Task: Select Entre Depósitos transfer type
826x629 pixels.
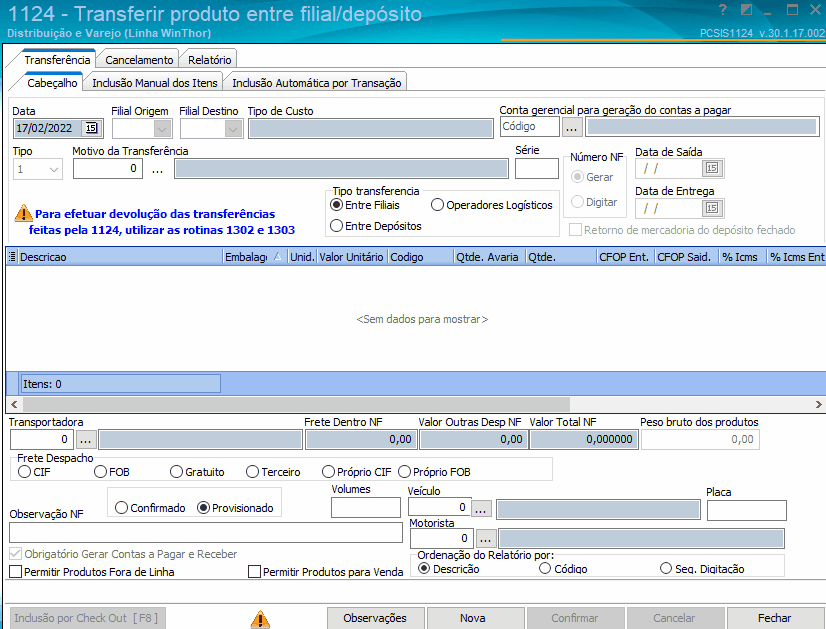Action: (x=376, y=226)
